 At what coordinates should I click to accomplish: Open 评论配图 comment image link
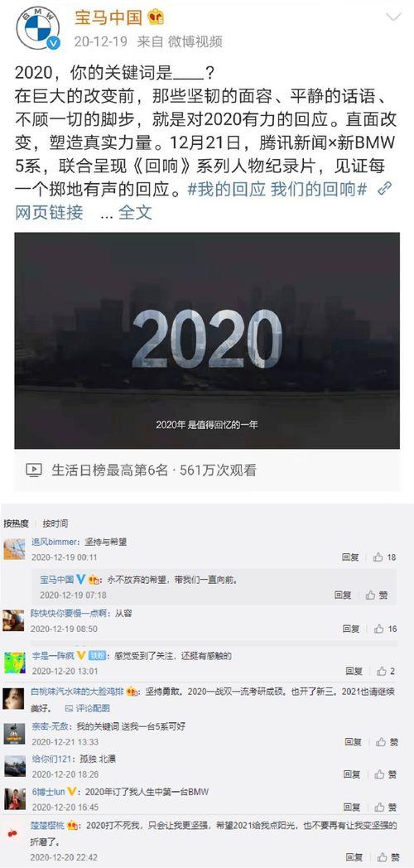(88, 708)
